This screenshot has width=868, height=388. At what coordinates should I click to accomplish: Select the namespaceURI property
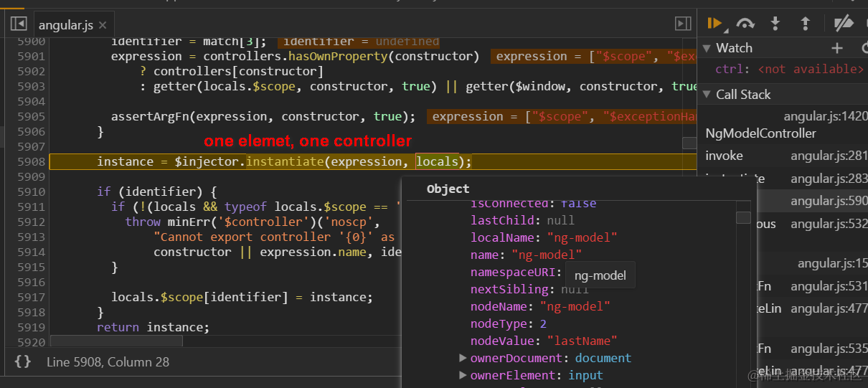tap(515, 272)
